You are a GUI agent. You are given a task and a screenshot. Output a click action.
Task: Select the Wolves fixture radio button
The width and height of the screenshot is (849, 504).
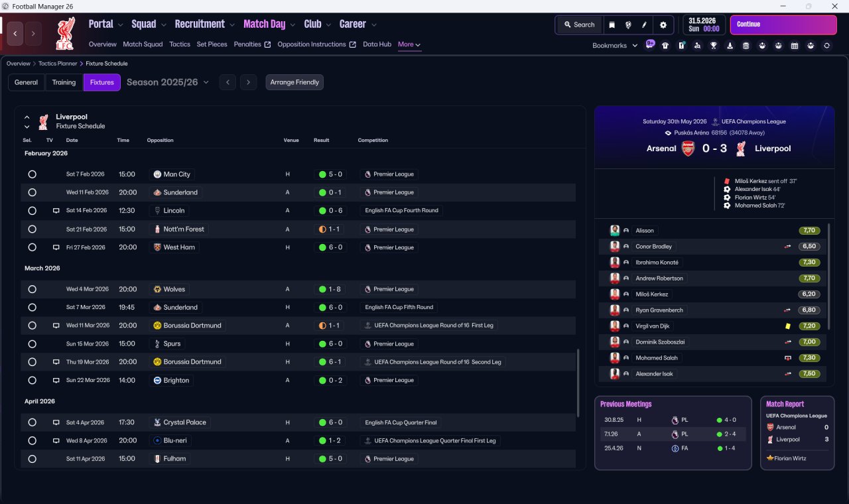[x=32, y=289]
